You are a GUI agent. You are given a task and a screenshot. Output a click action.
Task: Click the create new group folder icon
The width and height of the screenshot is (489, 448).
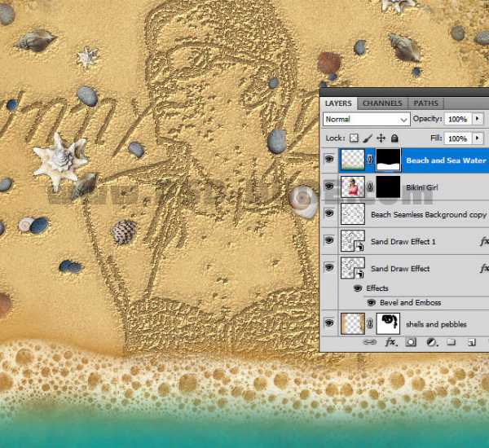(x=451, y=343)
